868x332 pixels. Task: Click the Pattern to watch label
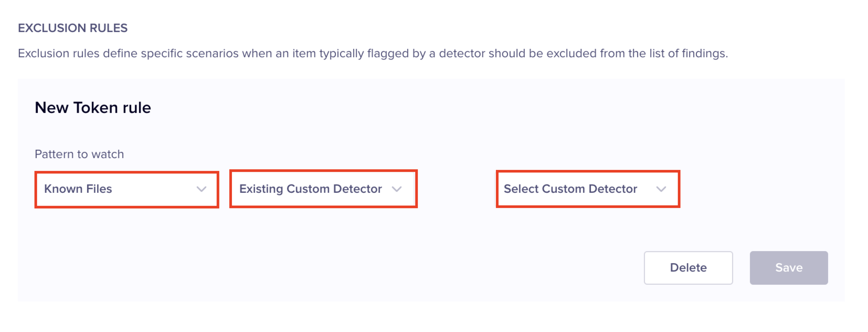coord(79,154)
